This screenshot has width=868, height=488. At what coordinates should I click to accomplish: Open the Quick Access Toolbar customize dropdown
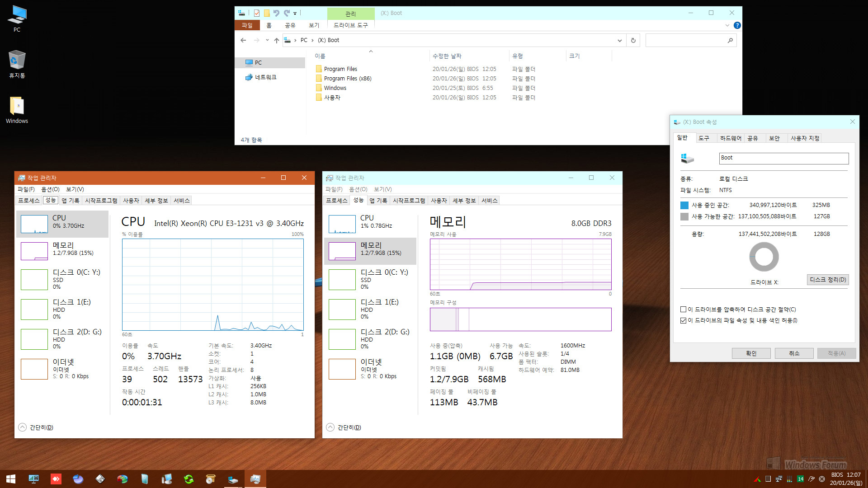tap(295, 14)
